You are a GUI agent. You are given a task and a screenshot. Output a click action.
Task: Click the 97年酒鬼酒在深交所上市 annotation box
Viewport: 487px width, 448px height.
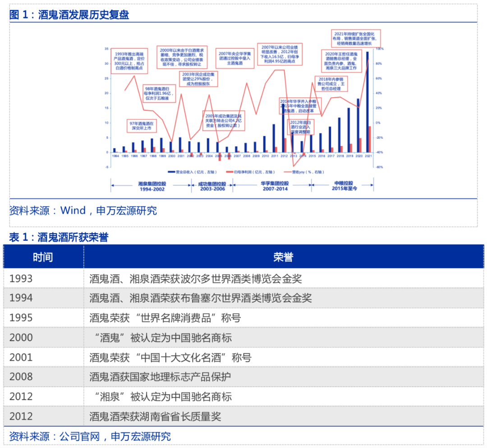click(x=141, y=126)
